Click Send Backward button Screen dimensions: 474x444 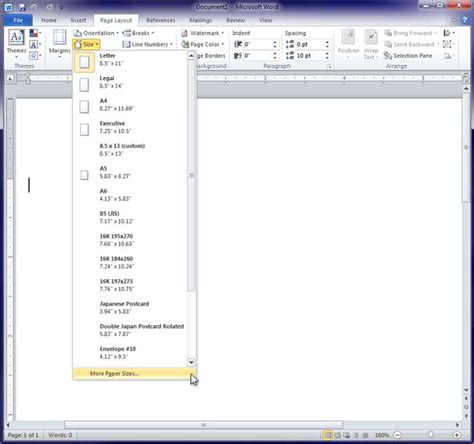[412, 44]
